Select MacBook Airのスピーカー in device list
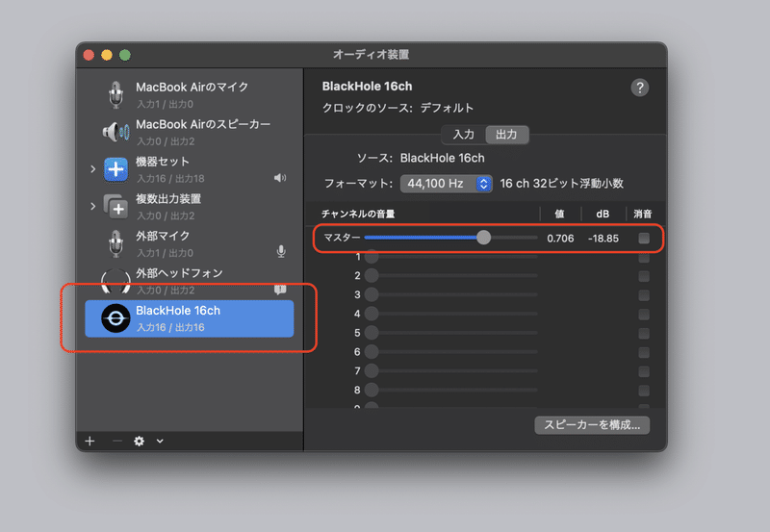 pos(190,132)
